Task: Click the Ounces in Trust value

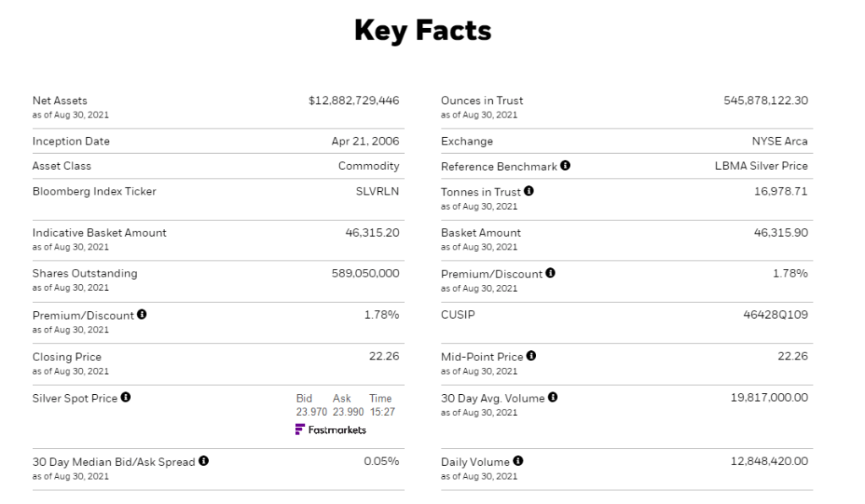Action: [x=765, y=101]
